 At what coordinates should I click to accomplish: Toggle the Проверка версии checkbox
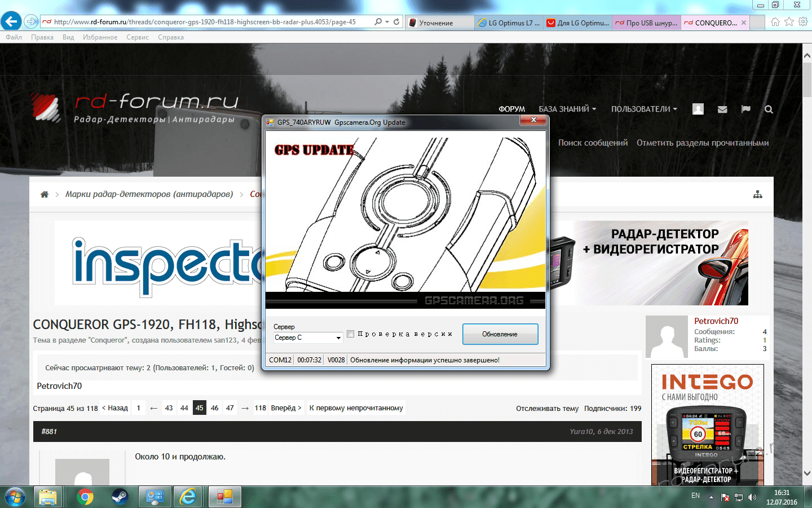click(351, 334)
